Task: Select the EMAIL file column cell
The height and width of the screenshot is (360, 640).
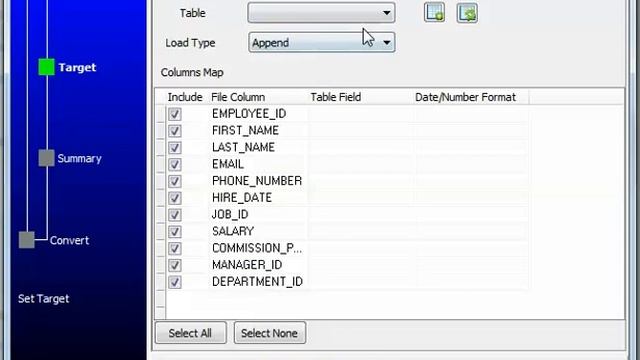Action: [x=258, y=164]
